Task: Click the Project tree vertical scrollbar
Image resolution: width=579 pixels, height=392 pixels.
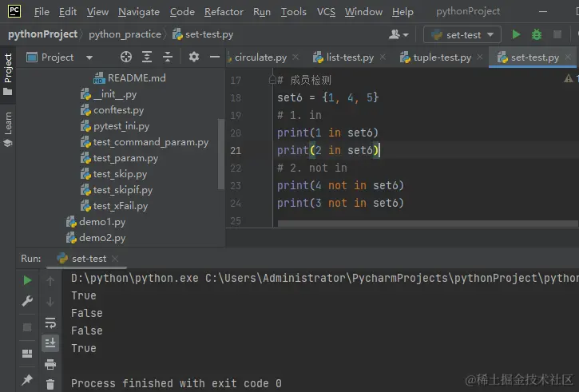Action: (x=221, y=154)
